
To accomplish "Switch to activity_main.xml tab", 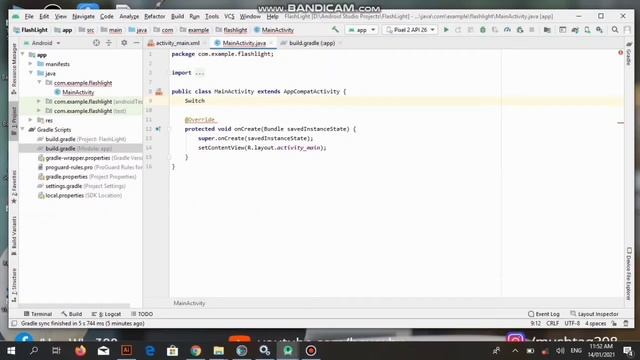I will [178, 43].
